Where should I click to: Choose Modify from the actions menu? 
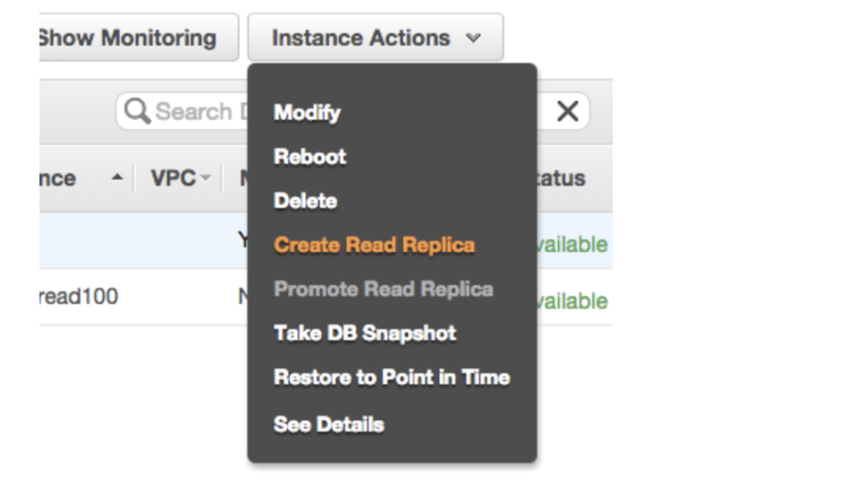(307, 112)
